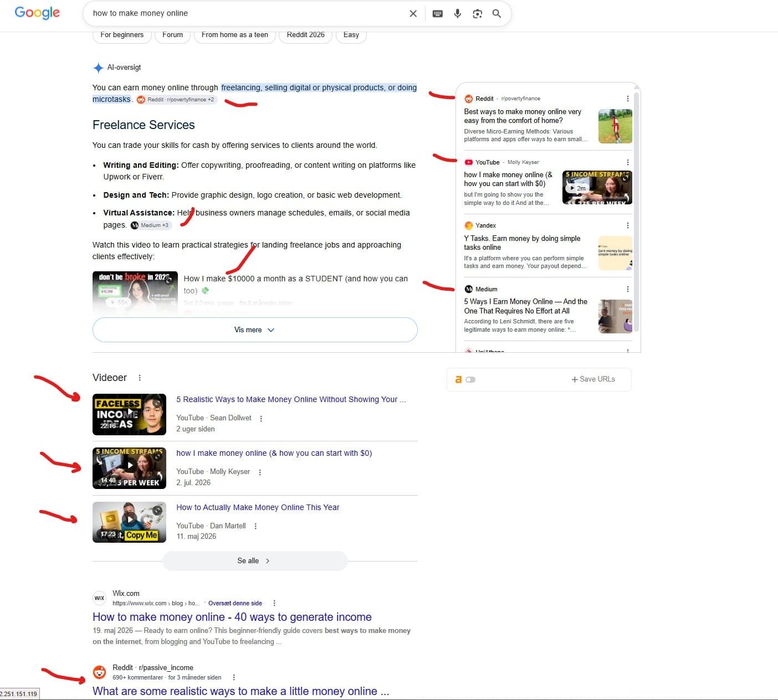
Task: Toggle the extension switch beside Save URLs
Action: click(470, 380)
